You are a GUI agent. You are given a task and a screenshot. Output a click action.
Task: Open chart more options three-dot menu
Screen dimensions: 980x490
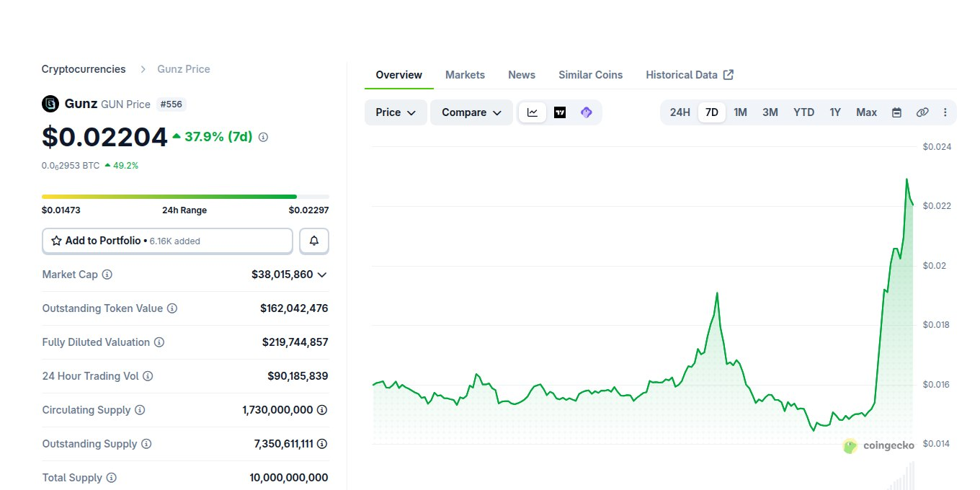click(945, 112)
